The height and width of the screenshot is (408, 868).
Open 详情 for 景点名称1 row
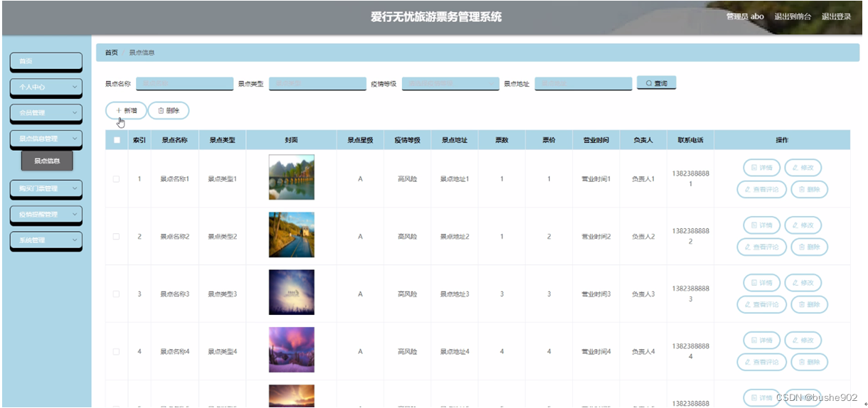[x=762, y=168]
